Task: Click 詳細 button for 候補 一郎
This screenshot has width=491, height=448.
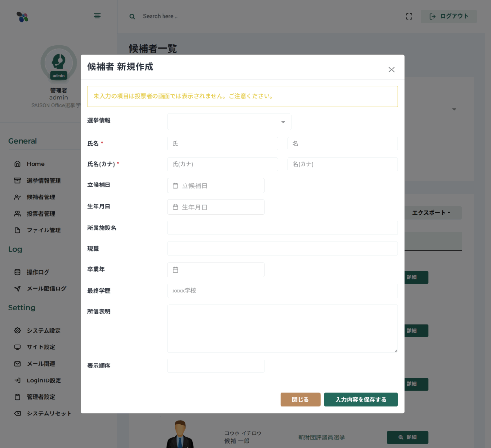Action: coord(408,437)
